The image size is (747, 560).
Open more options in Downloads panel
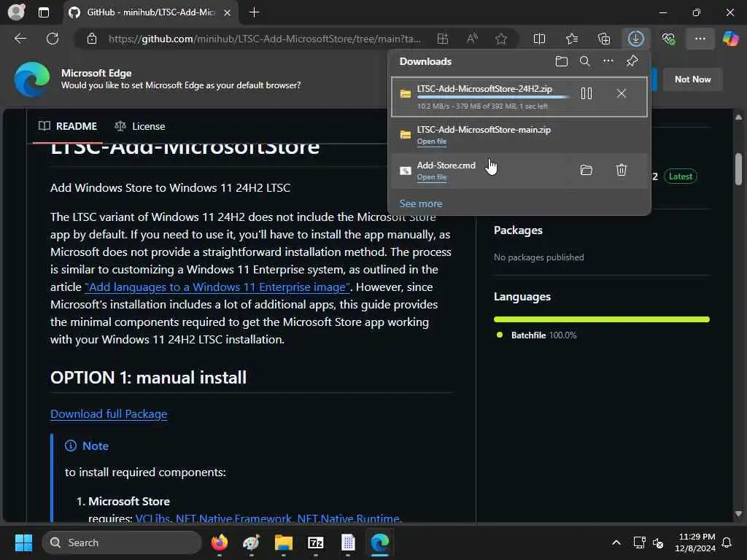(x=608, y=61)
